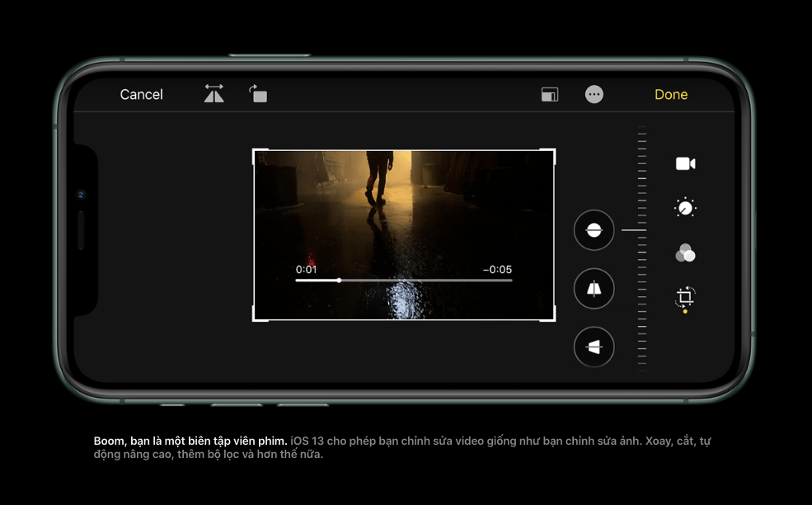Screen dimensions: 812x505
Task: Click the video playback scrubber bar
Action: click(x=404, y=281)
